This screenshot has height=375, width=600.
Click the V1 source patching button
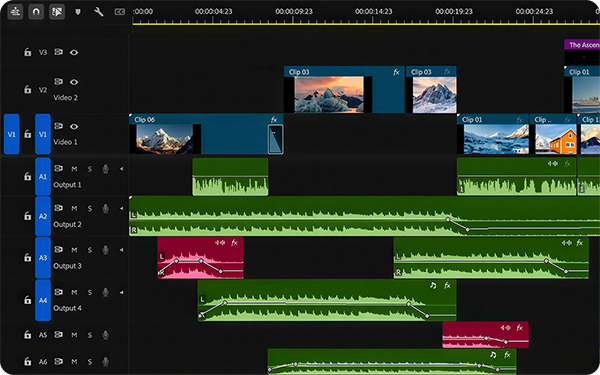pos(11,134)
